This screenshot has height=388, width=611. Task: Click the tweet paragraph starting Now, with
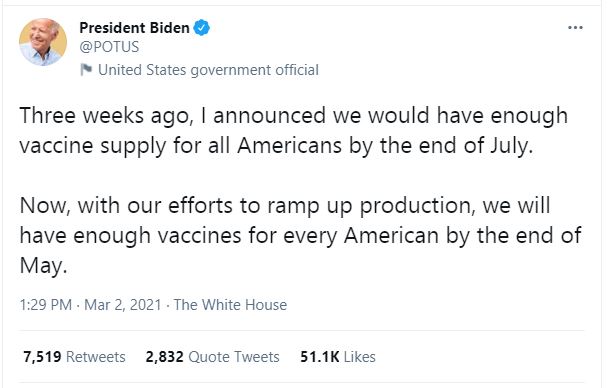click(300, 236)
